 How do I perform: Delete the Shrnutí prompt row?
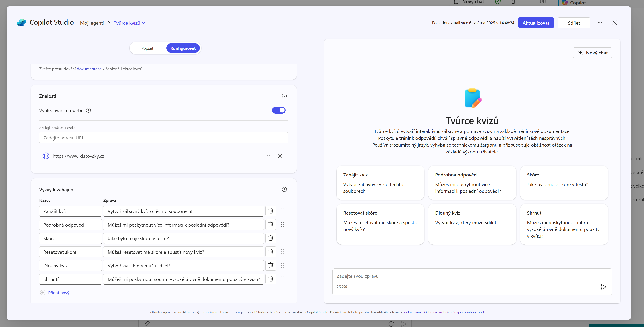(x=270, y=279)
